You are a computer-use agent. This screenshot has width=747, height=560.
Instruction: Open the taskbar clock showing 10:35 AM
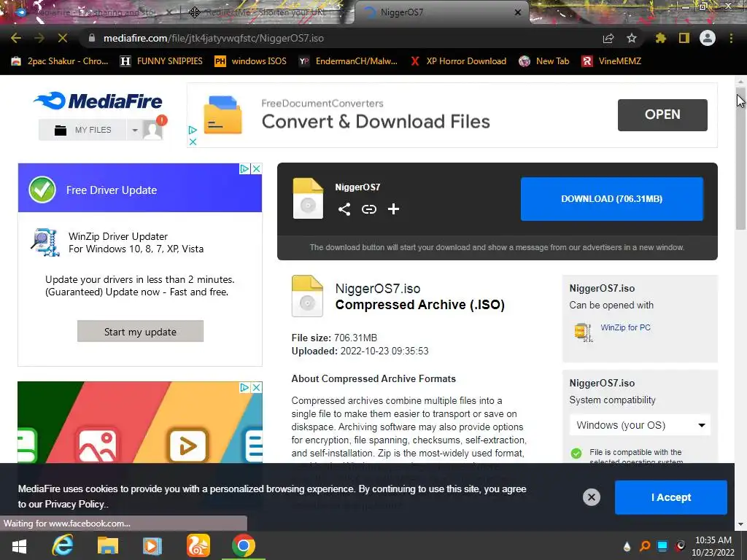(x=713, y=546)
